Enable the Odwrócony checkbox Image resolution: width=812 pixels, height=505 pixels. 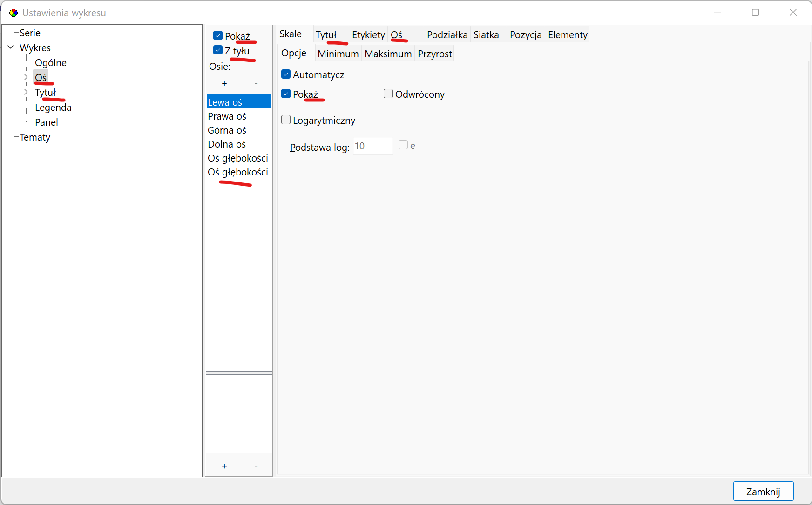click(x=388, y=94)
